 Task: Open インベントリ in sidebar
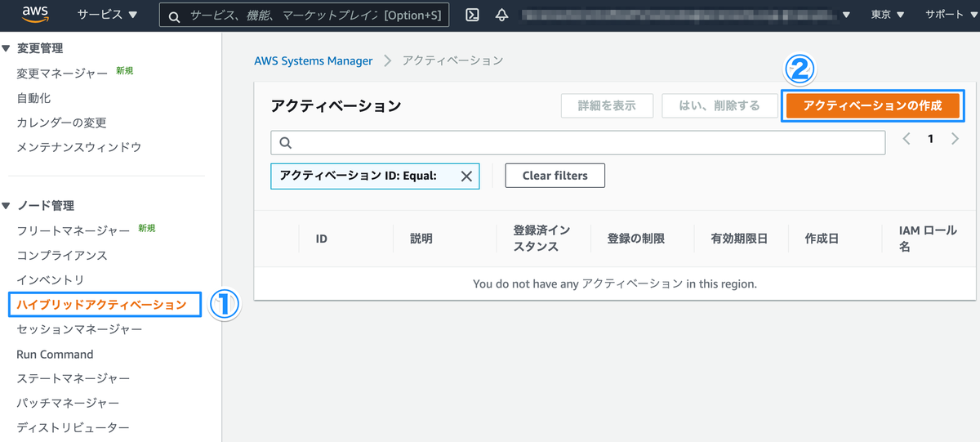(x=51, y=279)
